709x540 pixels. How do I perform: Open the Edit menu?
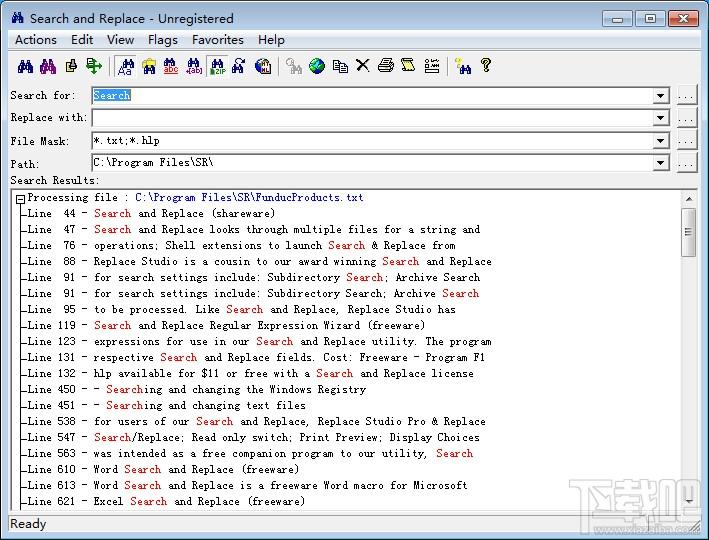click(82, 40)
